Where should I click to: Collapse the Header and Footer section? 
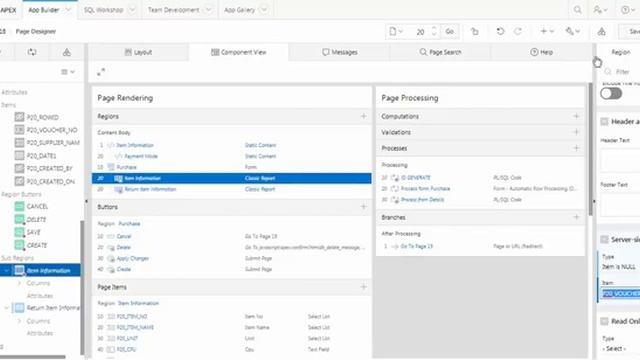coord(604,122)
